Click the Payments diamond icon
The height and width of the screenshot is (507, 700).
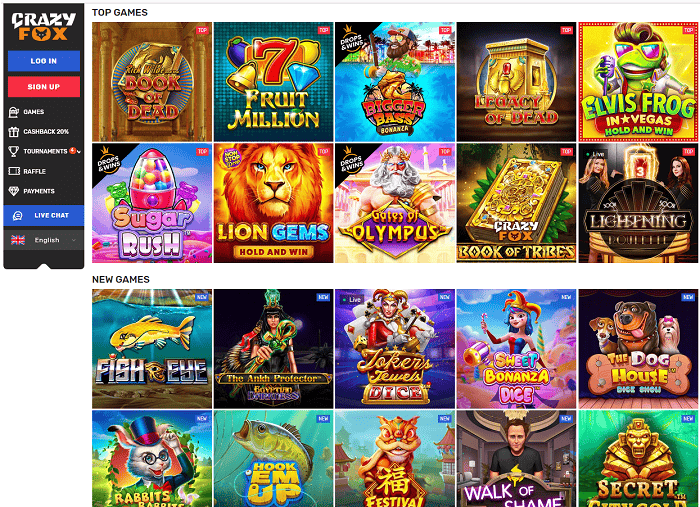[x=14, y=191]
